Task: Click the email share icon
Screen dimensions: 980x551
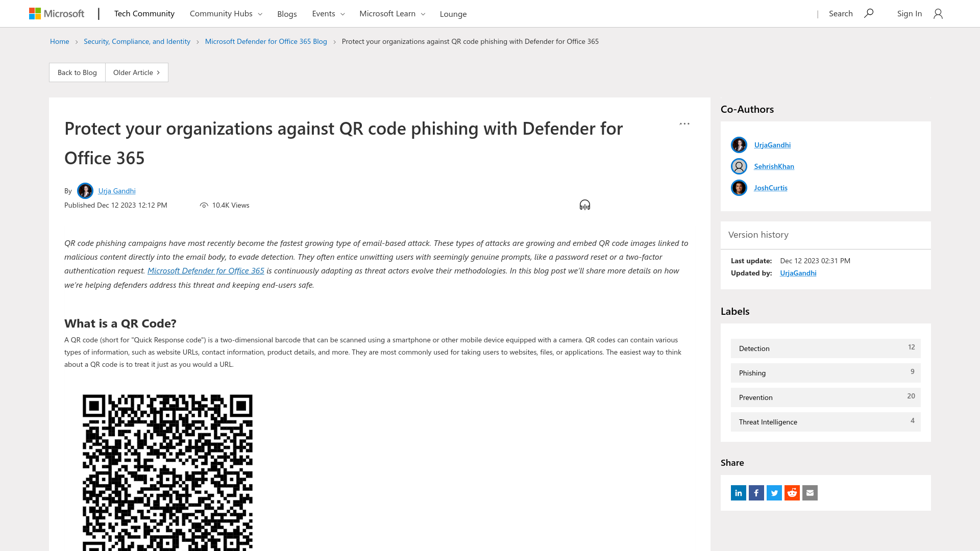Action: coord(810,492)
